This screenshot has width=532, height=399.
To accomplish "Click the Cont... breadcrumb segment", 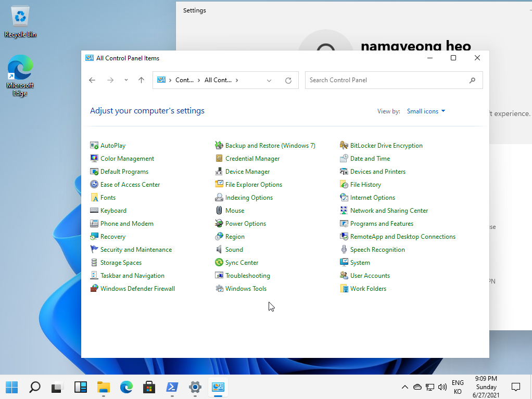I will point(184,80).
